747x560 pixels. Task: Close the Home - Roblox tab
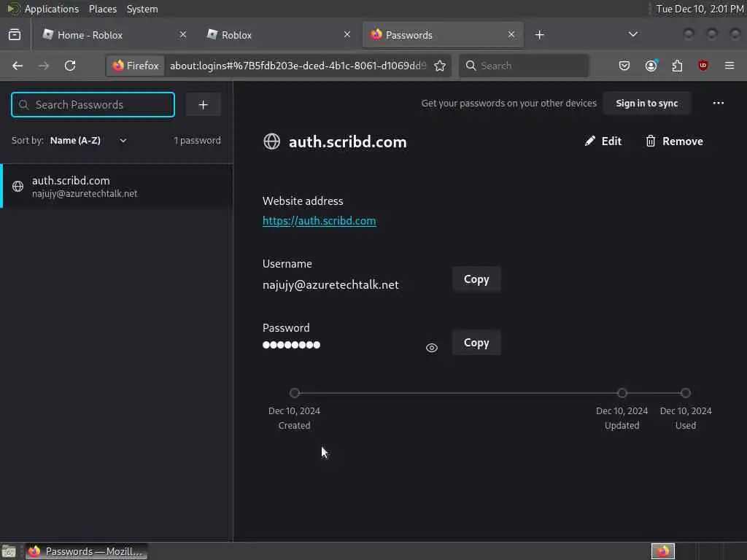(x=183, y=34)
